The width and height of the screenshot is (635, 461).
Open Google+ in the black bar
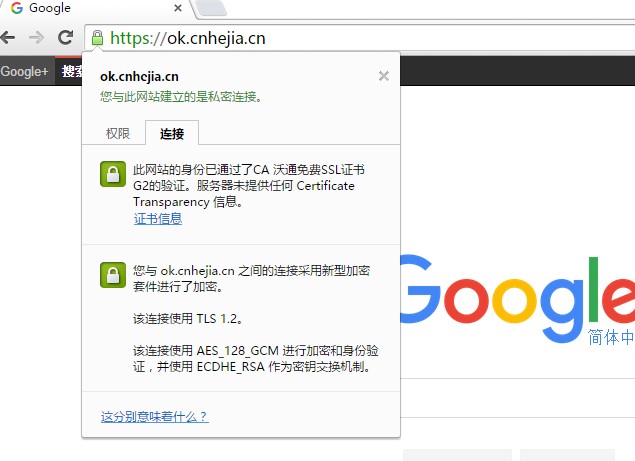click(x=24, y=71)
